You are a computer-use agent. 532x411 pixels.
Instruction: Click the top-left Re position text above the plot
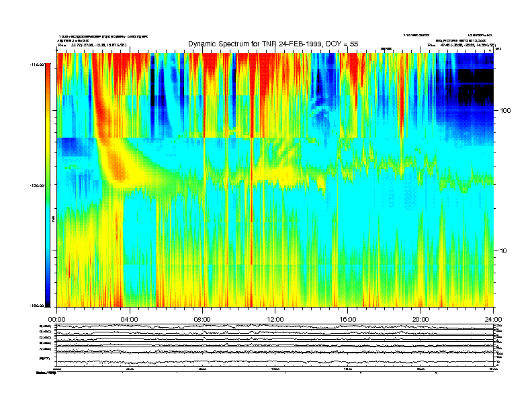92,45
